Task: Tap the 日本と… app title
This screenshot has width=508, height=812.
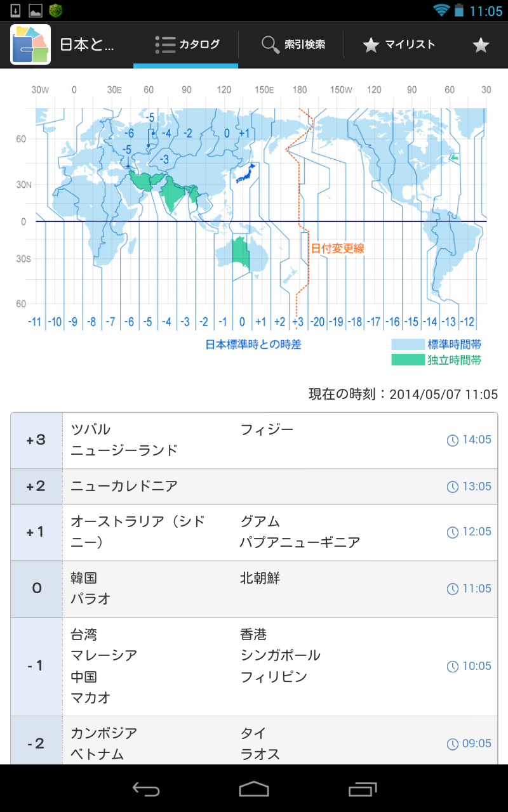Action: [87, 44]
